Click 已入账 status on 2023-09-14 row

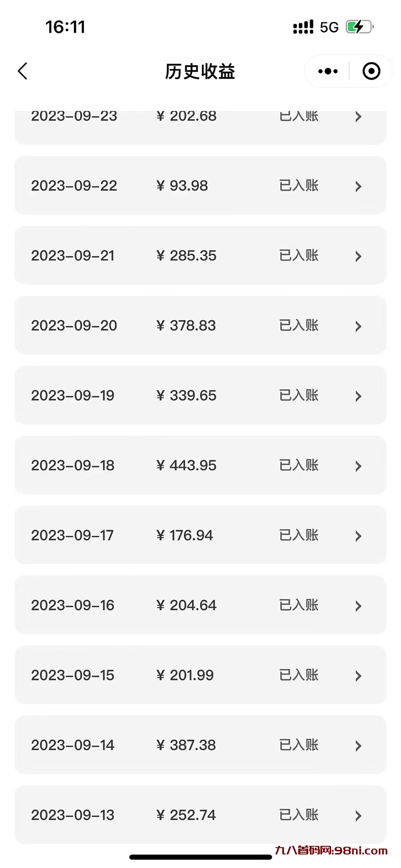coord(299,745)
